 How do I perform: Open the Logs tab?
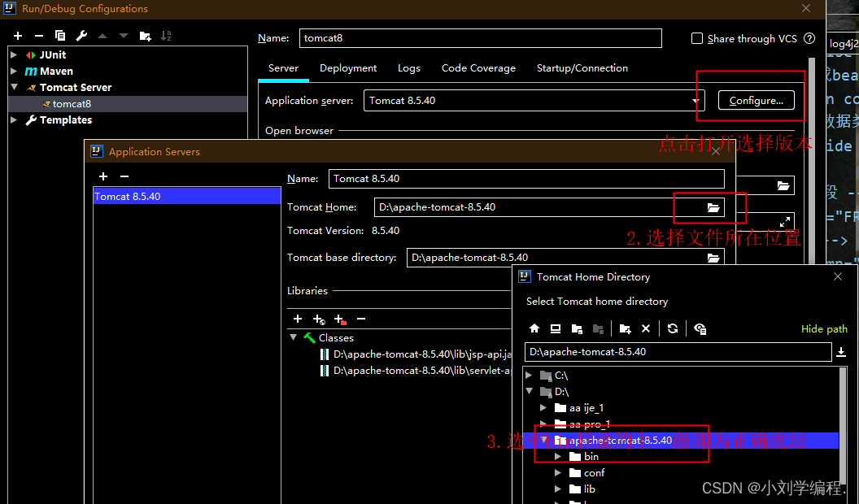[408, 67]
